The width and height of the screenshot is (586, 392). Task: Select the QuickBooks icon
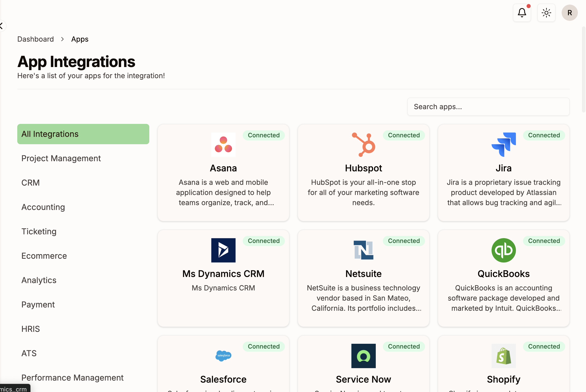pos(503,250)
